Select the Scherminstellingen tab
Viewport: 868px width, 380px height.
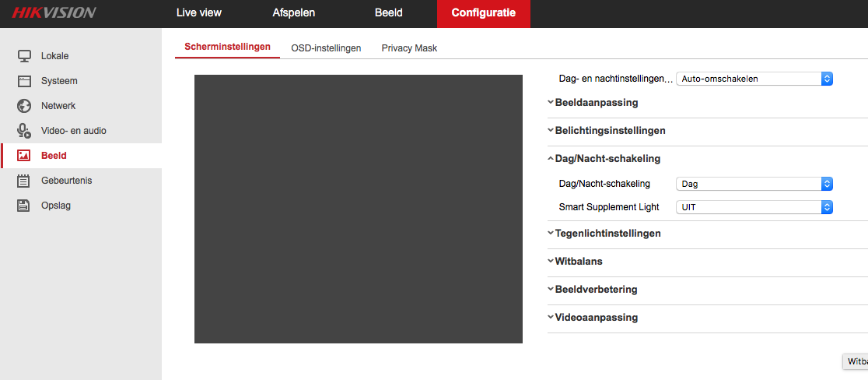228,47
